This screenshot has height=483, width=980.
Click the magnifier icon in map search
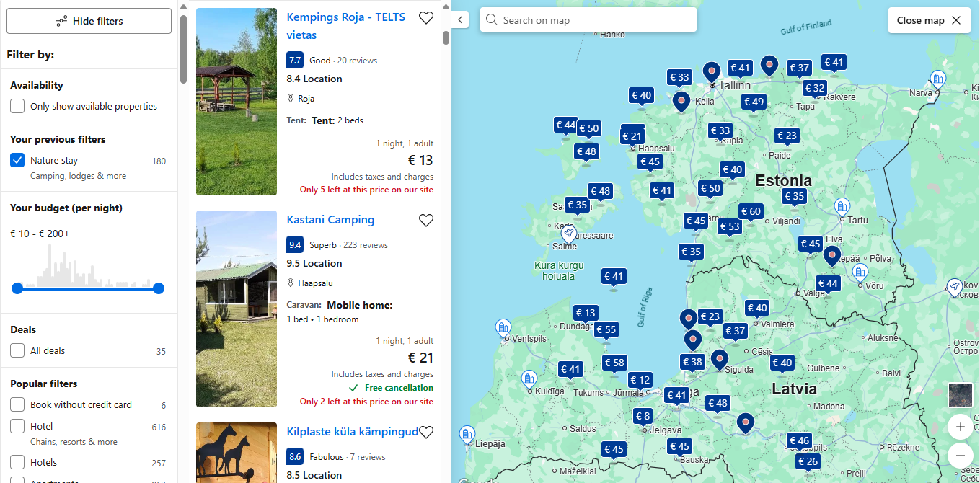click(492, 20)
